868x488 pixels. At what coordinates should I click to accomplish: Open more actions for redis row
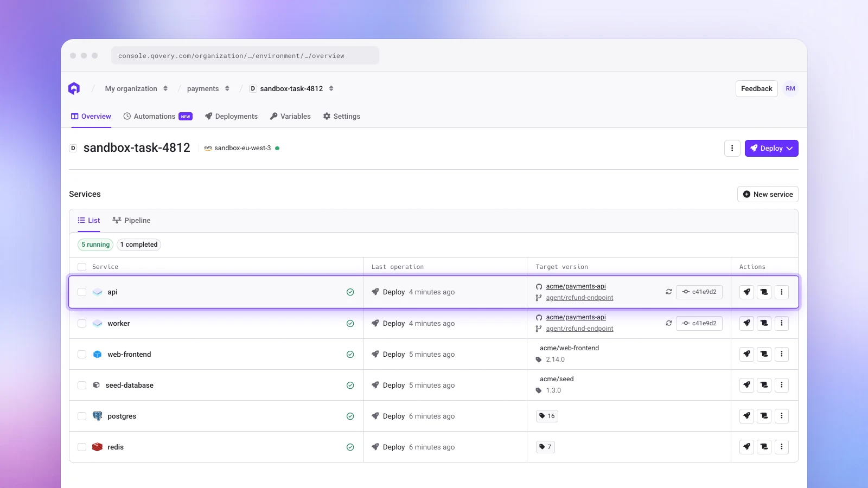pos(782,447)
